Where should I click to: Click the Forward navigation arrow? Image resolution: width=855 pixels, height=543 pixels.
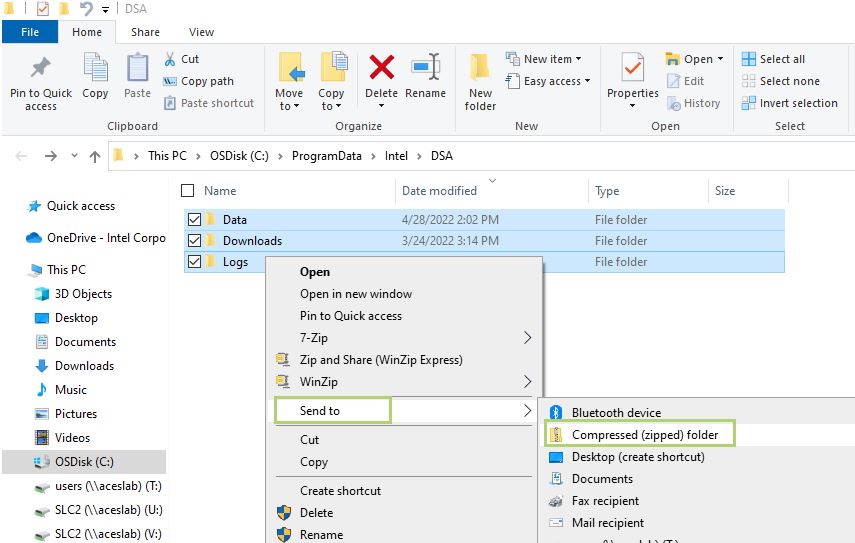[51, 156]
